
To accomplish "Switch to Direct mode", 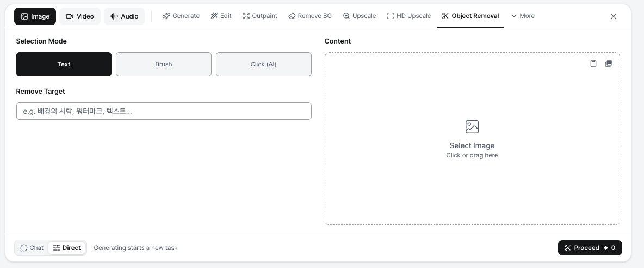I will pyautogui.click(x=67, y=248).
